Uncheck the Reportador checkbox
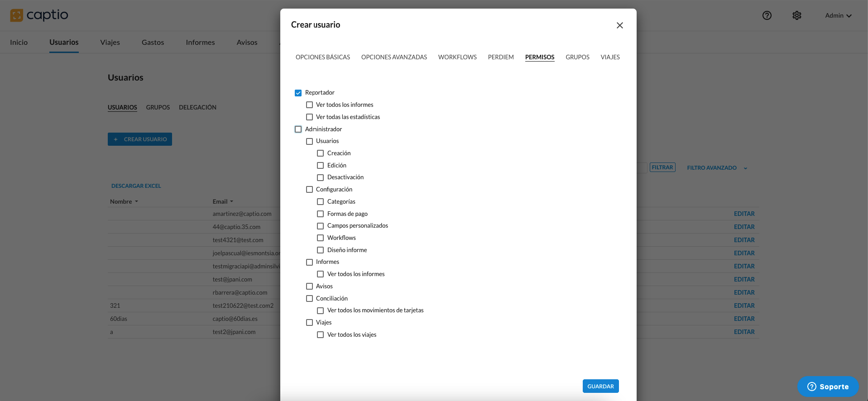This screenshot has width=868, height=401. [298, 93]
